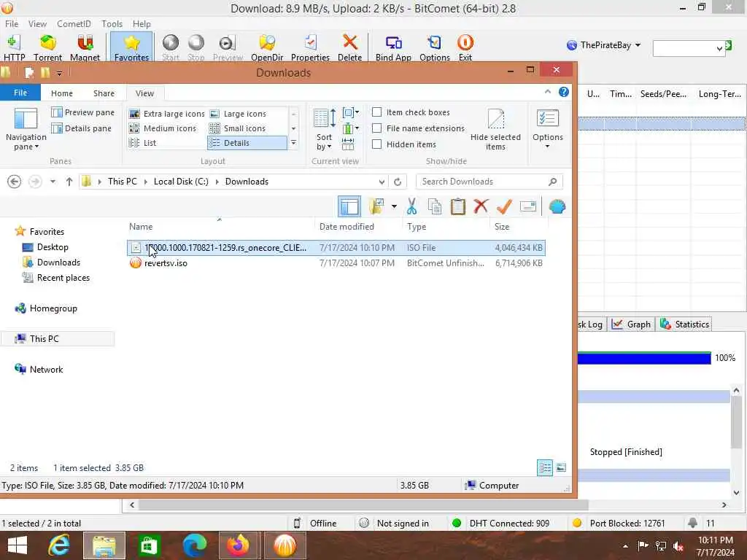Click the HTTP download icon in BitComet
This screenshot has width=747, height=560.
coord(14,47)
